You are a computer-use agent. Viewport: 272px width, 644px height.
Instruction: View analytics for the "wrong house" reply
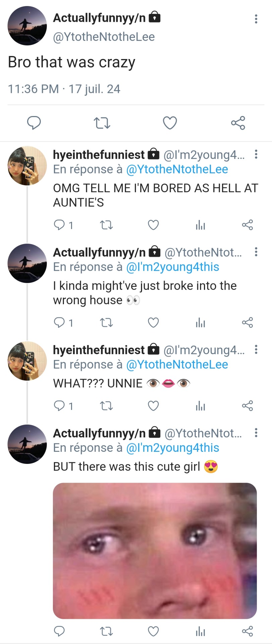200,323
